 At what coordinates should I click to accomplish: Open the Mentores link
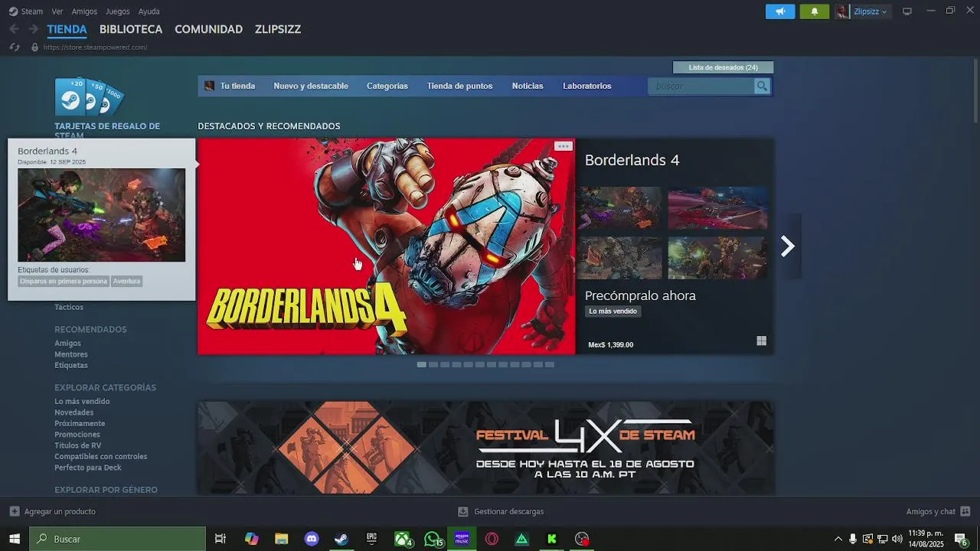coord(71,354)
